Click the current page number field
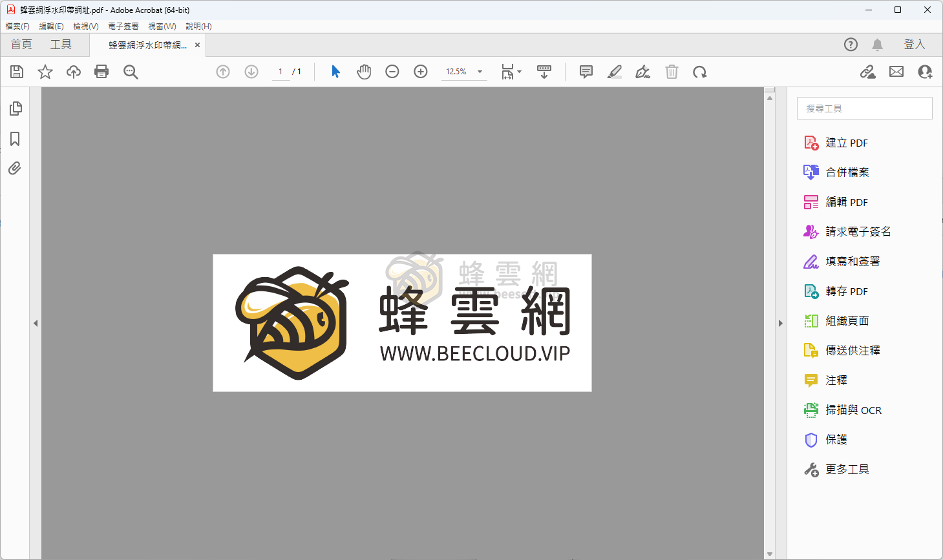This screenshot has height=560, width=943. click(x=281, y=72)
